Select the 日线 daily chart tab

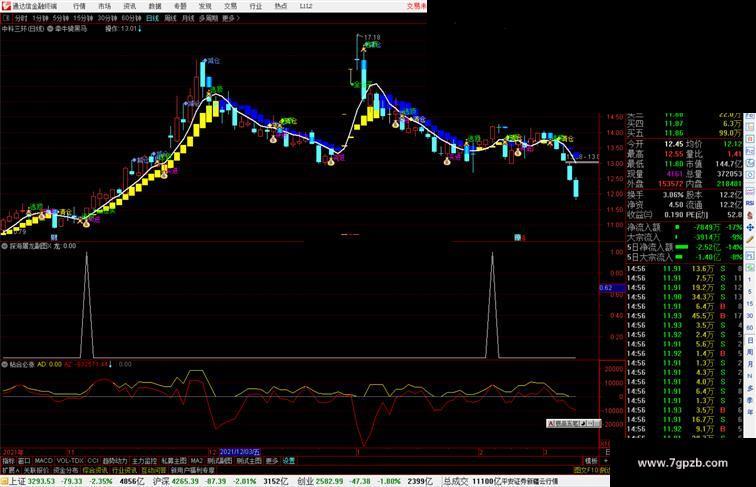152,18
